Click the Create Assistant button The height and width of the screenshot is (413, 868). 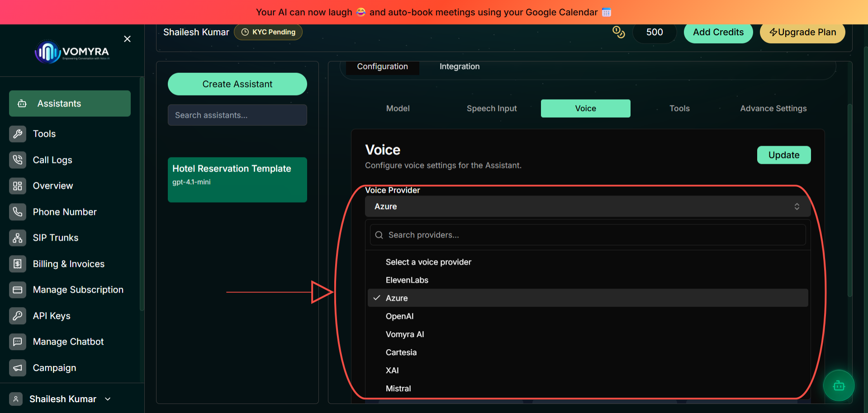point(237,84)
